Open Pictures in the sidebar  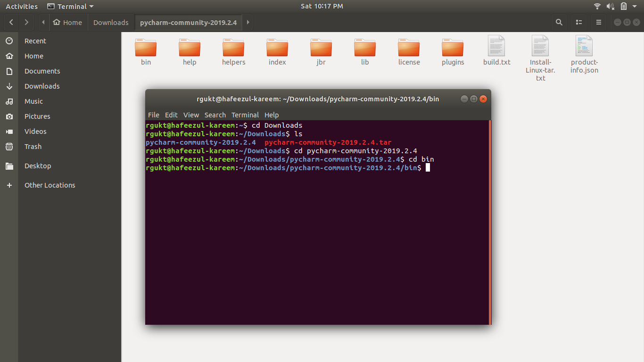[x=60, y=116]
